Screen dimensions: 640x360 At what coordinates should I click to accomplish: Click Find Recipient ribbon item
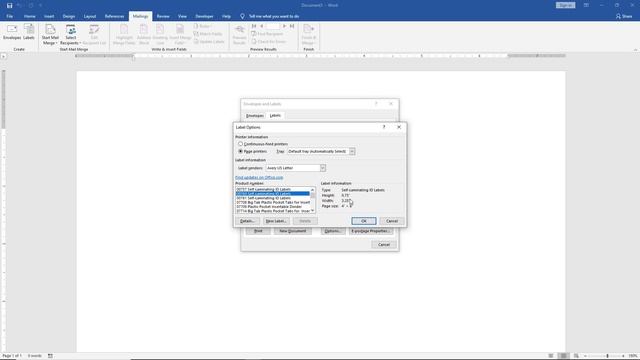(267, 34)
